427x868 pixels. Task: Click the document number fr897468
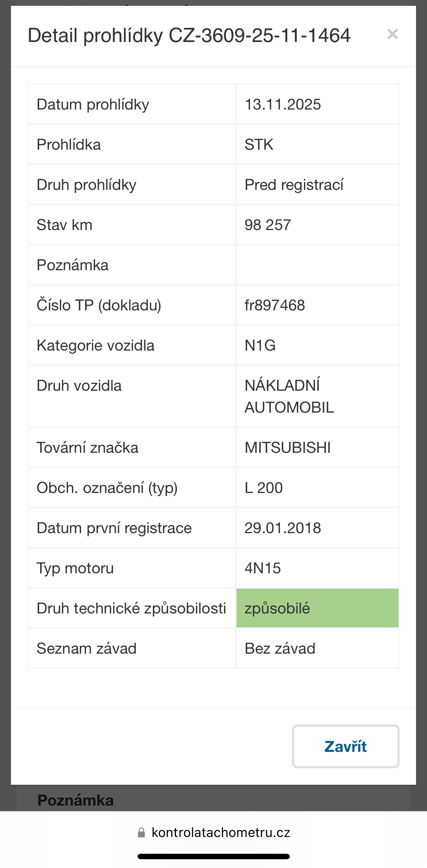pos(274,305)
